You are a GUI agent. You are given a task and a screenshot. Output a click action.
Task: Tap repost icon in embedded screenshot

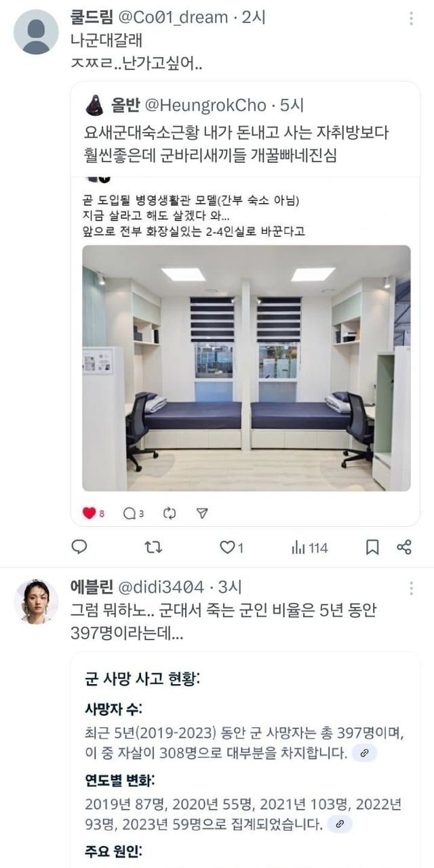click(170, 513)
